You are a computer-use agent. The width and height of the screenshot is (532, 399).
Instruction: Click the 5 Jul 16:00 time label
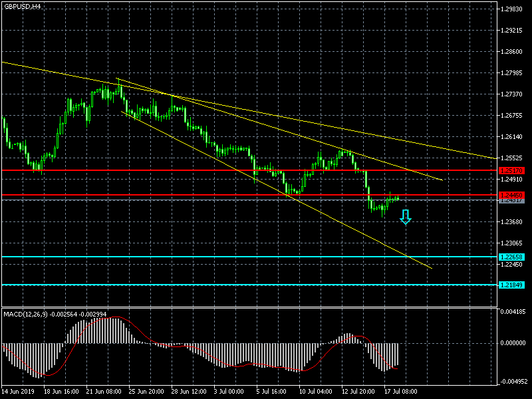click(271, 391)
